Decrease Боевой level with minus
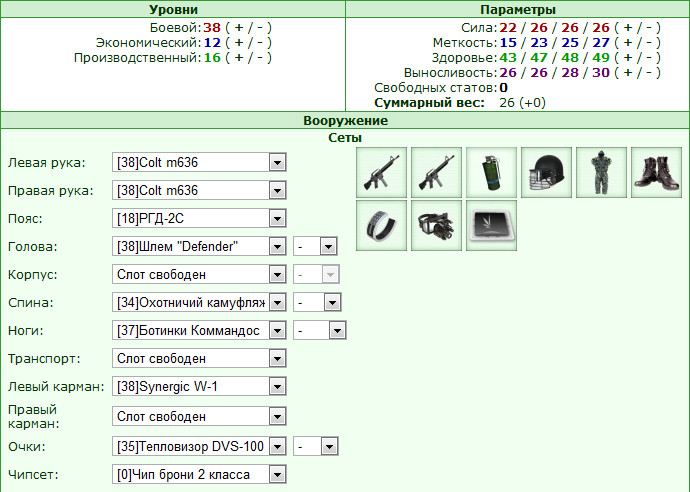The image size is (690, 492). (260, 28)
